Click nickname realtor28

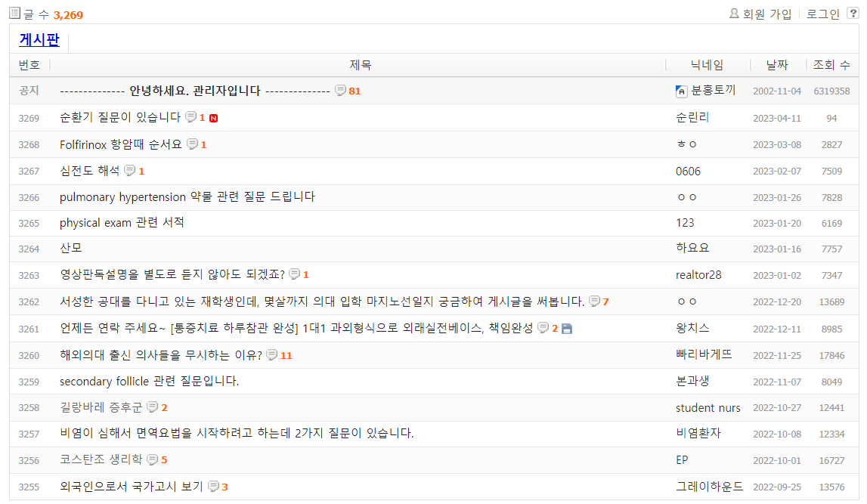click(698, 274)
